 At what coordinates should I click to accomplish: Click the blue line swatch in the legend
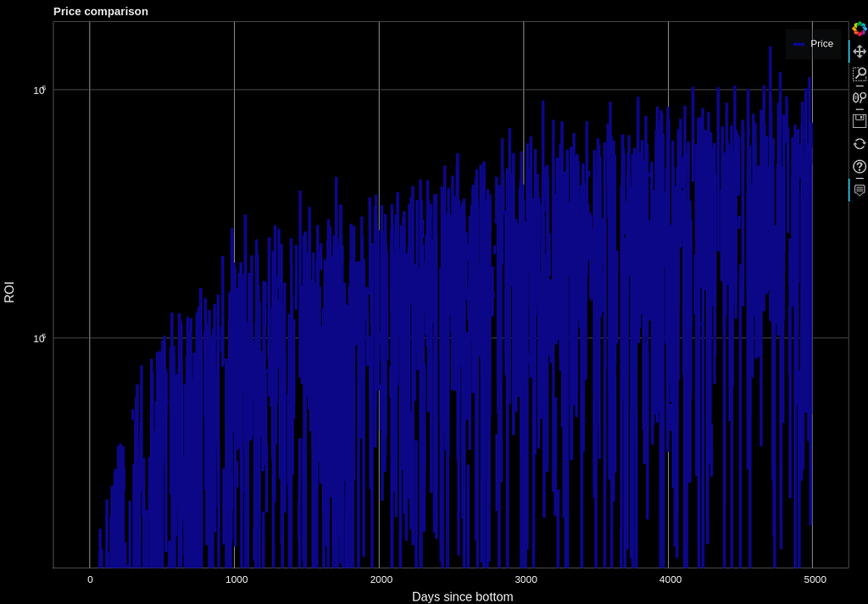[798, 43]
